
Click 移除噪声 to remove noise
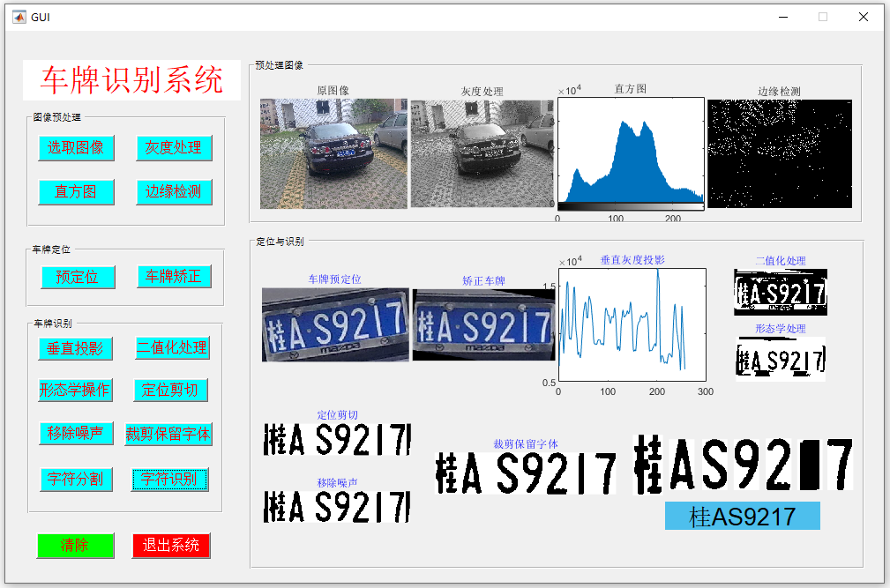click(76, 433)
